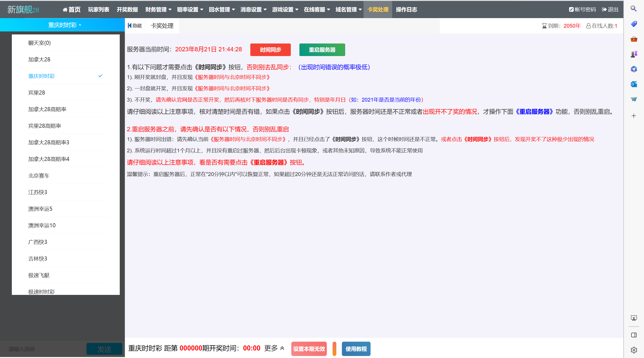The height and width of the screenshot is (358, 644).
Task: Select 澳洲幸运10 in game list
Action: click(68, 226)
